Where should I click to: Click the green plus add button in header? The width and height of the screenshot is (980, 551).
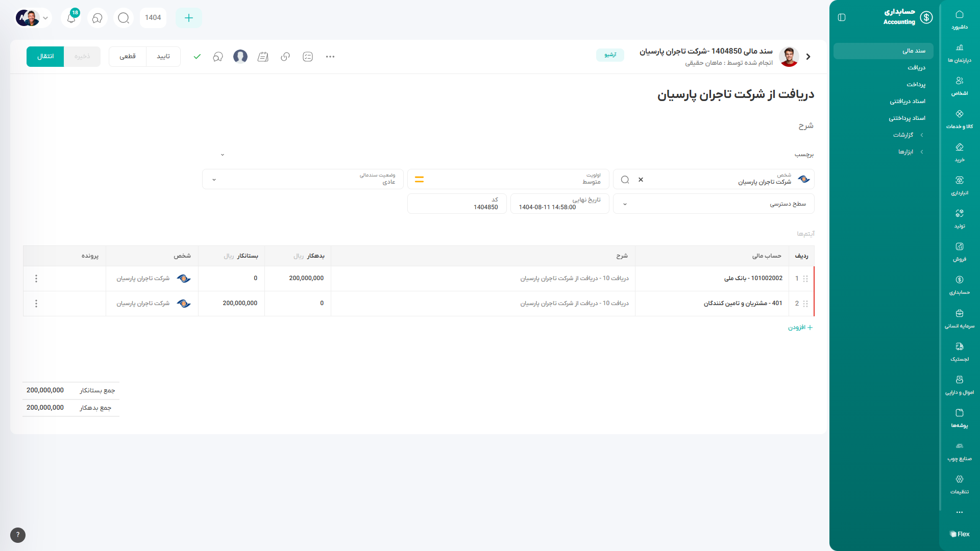[188, 18]
